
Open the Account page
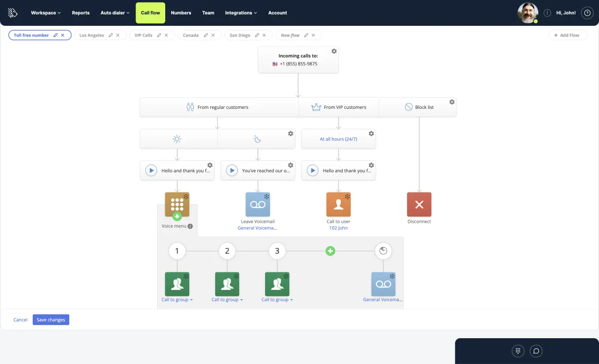(x=278, y=13)
